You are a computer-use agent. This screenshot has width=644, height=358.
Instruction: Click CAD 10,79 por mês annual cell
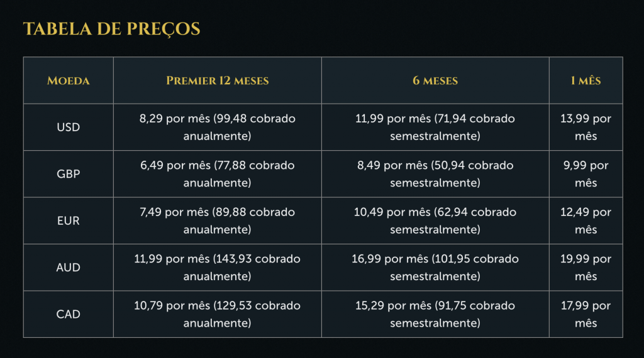[217, 314]
